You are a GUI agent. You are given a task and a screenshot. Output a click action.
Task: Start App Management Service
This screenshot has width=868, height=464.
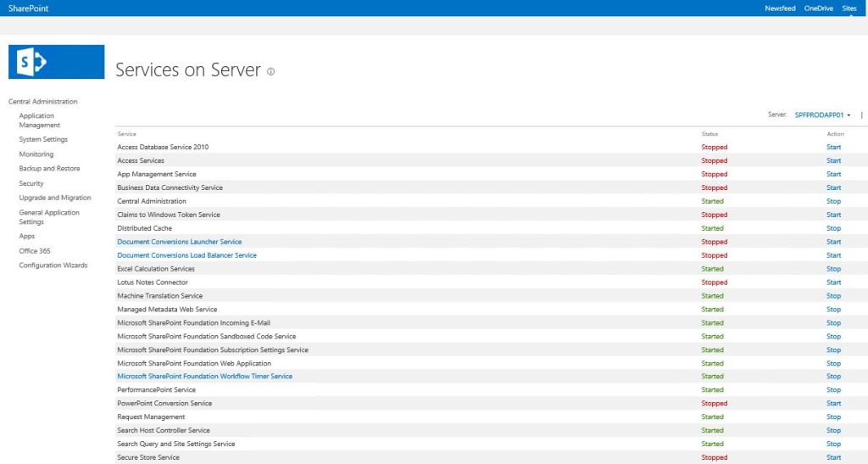[834, 174]
